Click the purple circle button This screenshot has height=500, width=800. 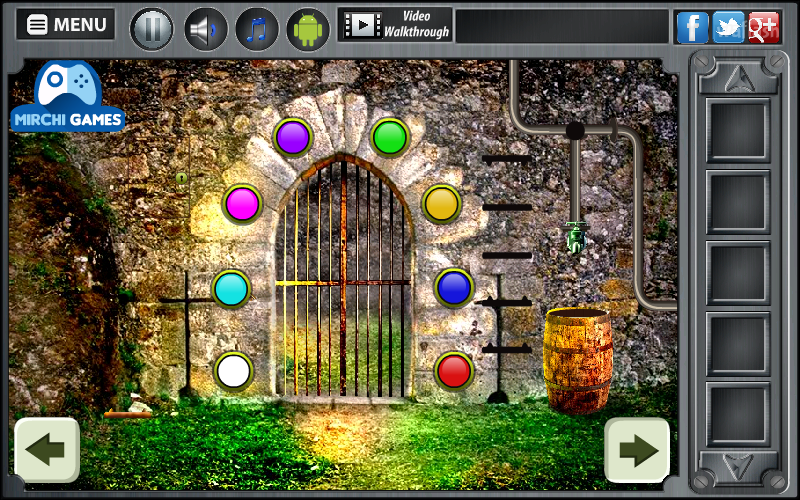pyautogui.click(x=293, y=137)
